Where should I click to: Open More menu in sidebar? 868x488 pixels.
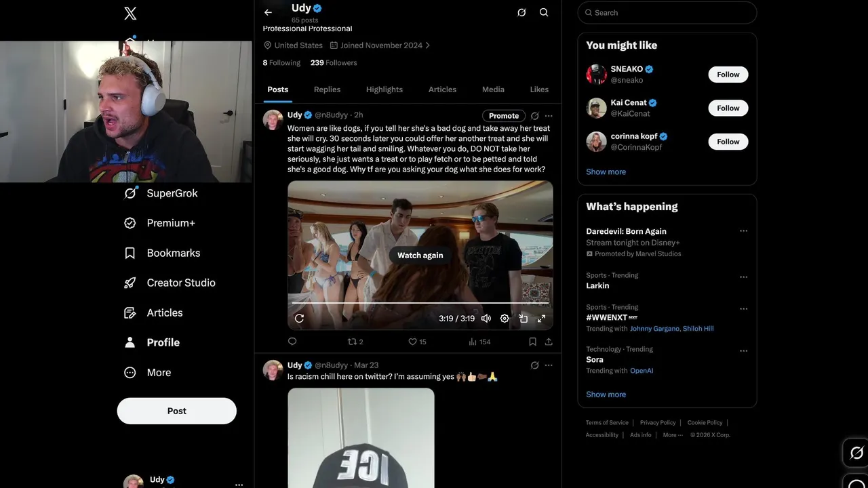(x=147, y=372)
